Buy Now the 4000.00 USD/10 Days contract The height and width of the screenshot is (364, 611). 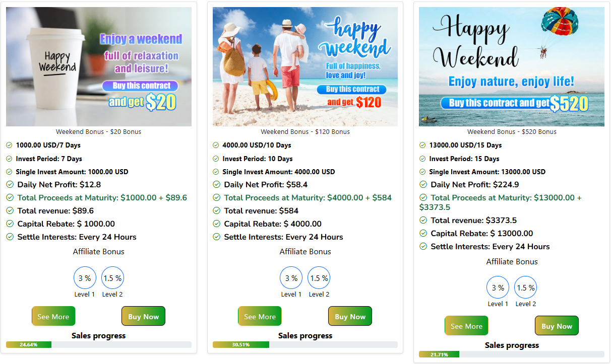pos(350,316)
